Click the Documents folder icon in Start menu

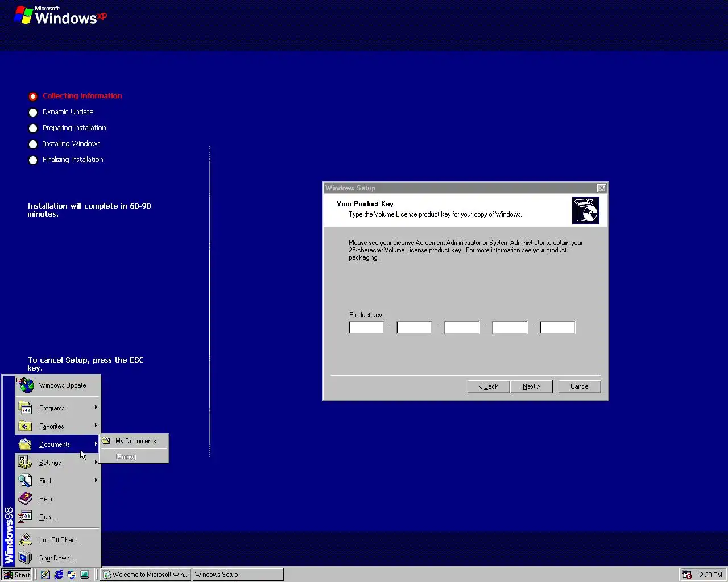click(x=25, y=444)
